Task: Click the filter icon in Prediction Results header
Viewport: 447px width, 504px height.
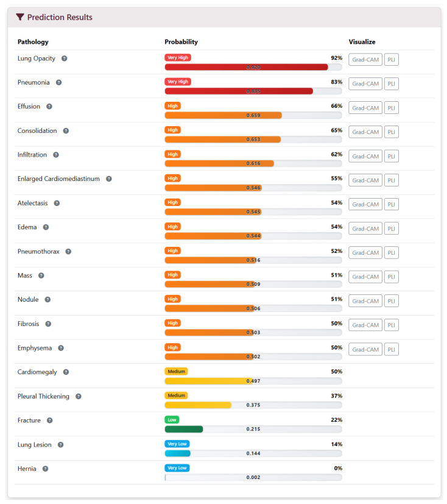Action: pos(20,17)
